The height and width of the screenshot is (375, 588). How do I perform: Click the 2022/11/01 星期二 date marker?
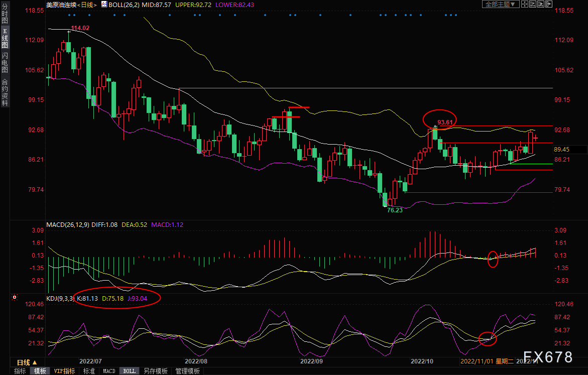[487, 361]
